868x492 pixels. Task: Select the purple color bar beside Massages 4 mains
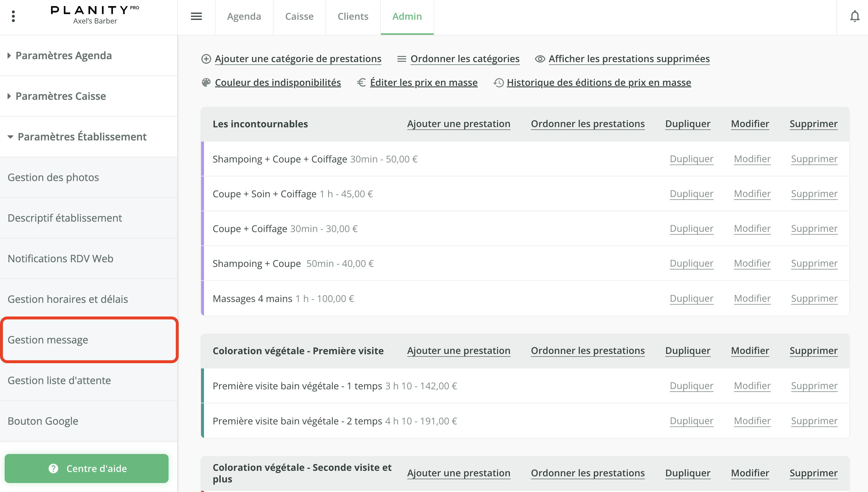[203, 299]
